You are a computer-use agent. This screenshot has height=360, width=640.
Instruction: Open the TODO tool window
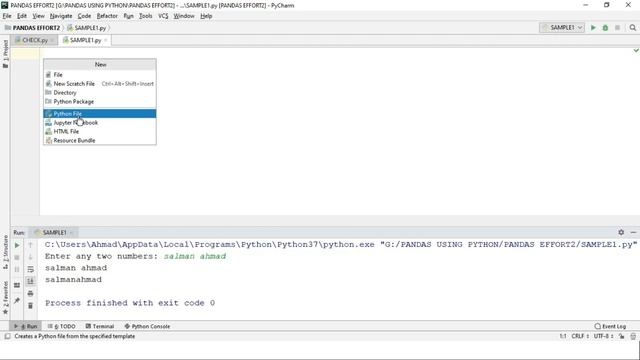[x=62, y=326]
